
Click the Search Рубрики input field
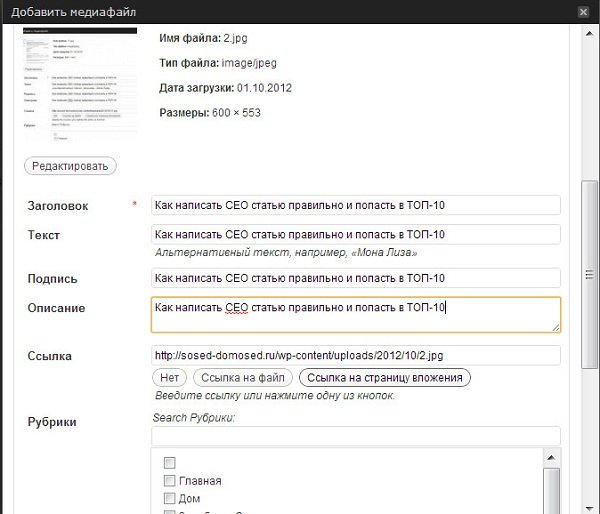coord(356,436)
